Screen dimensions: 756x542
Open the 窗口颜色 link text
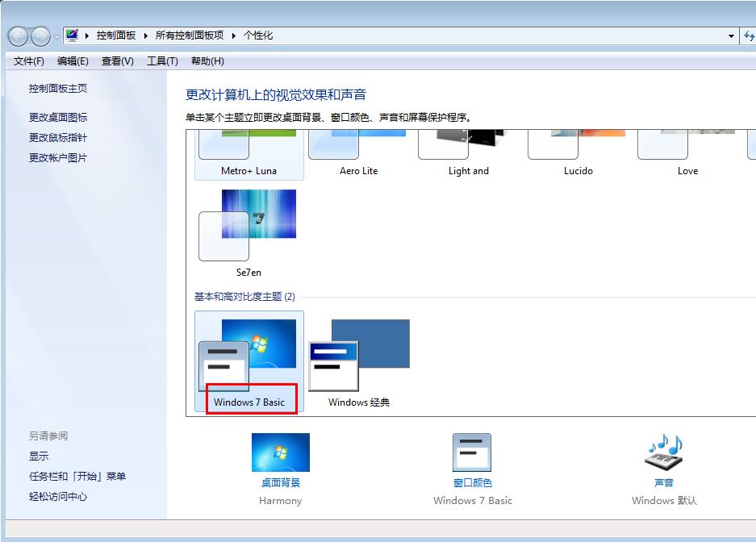tap(473, 483)
